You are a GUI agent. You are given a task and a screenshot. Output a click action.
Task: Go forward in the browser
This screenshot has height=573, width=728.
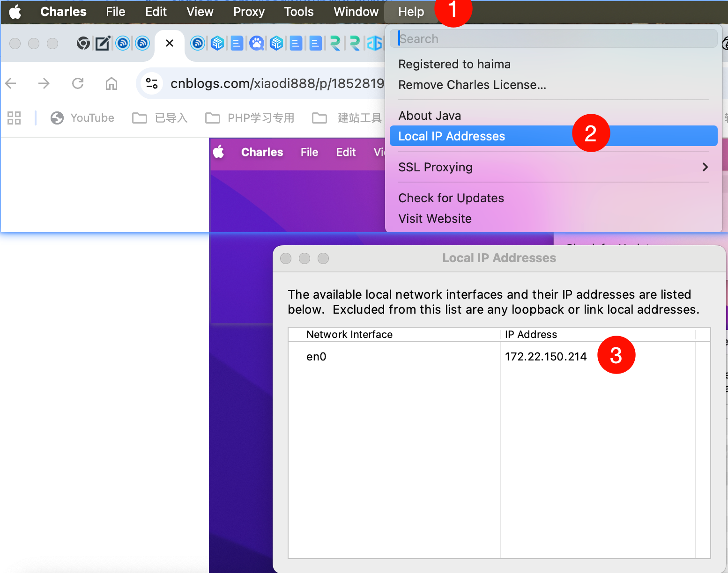[x=44, y=84]
